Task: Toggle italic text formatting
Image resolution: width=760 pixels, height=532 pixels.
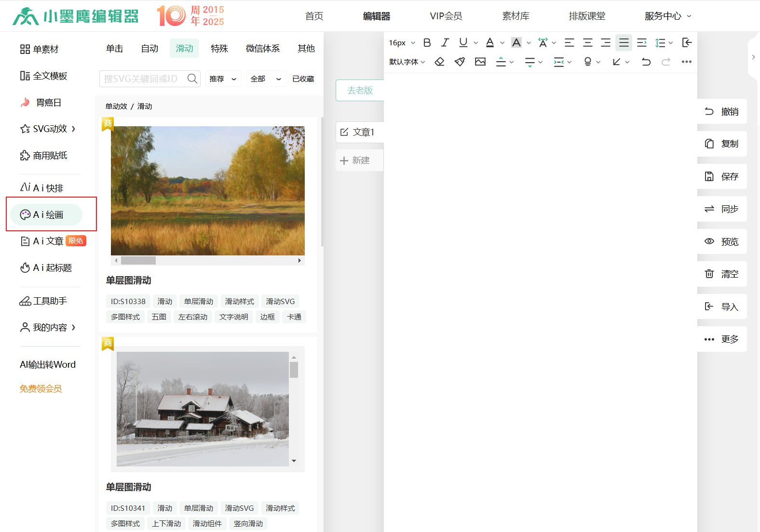Action: pyautogui.click(x=445, y=43)
